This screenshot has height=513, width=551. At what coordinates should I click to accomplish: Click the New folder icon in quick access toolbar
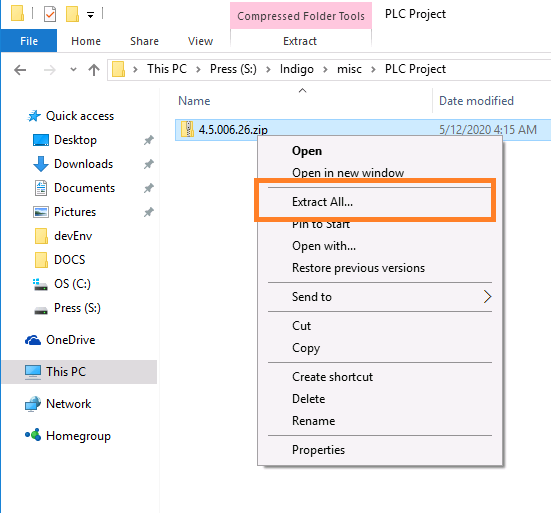[x=72, y=14]
